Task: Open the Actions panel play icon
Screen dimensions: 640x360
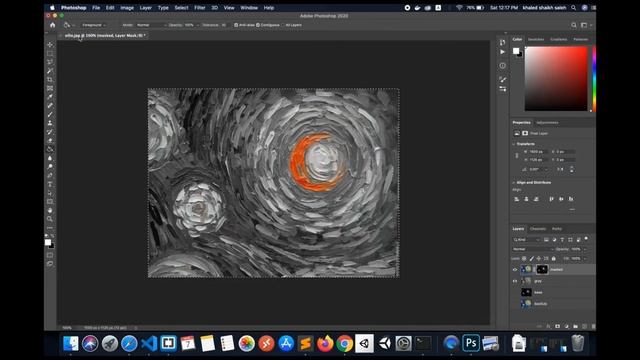Action: coord(502,52)
